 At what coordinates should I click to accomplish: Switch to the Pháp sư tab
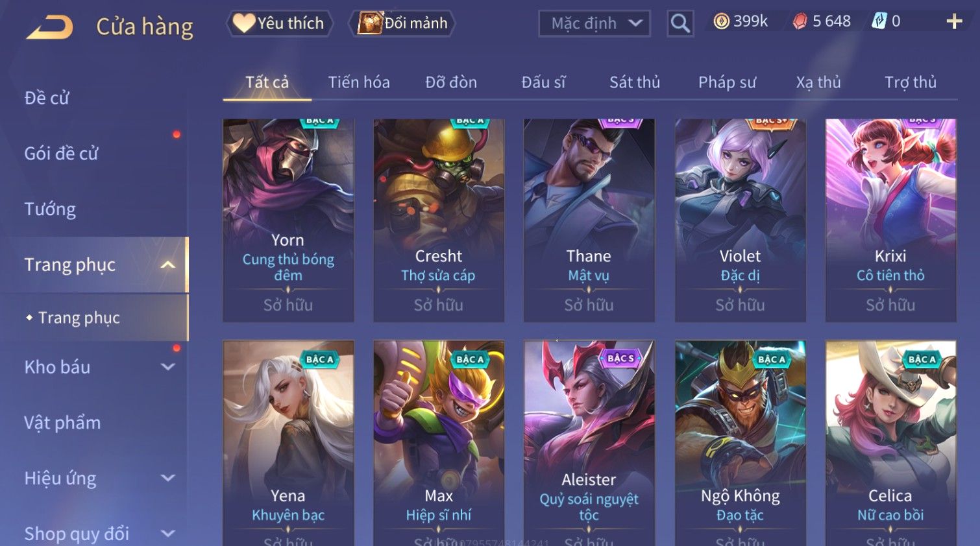tap(727, 82)
